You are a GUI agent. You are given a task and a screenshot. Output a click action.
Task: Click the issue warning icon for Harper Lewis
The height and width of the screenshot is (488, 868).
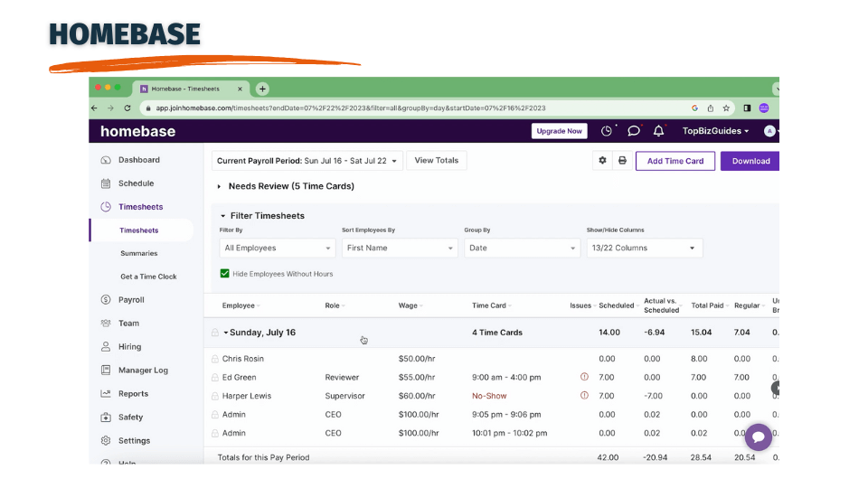tap(584, 396)
